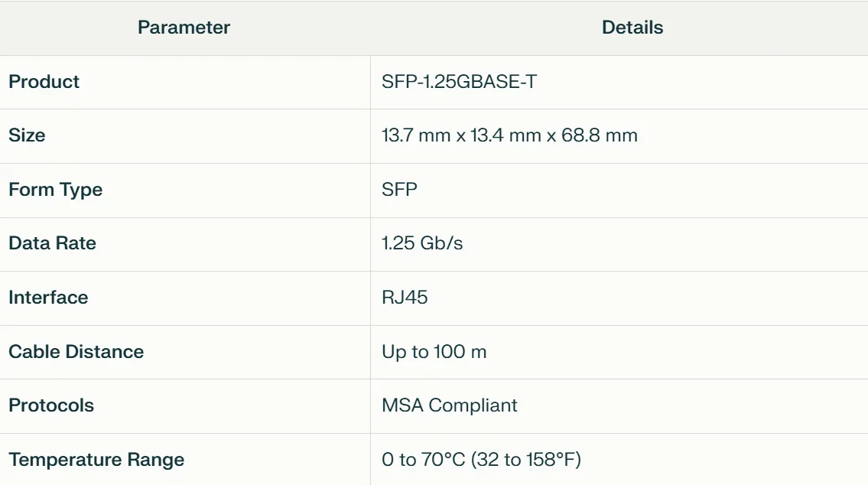This screenshot has height=485, width=868.
Task: Click the 0 to 70°C temperature value
Action: point(423,460)
